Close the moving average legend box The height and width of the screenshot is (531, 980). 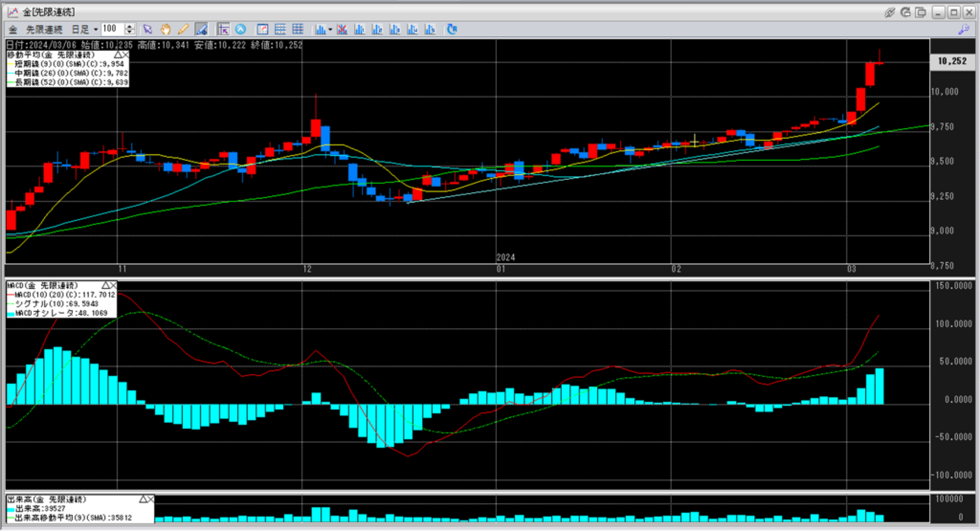(x=124, y=55)
